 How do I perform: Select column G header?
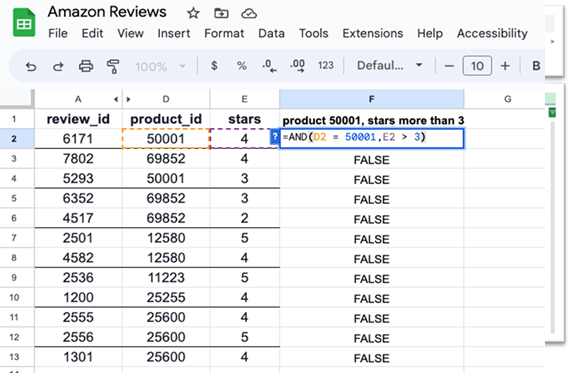[507, 99]
